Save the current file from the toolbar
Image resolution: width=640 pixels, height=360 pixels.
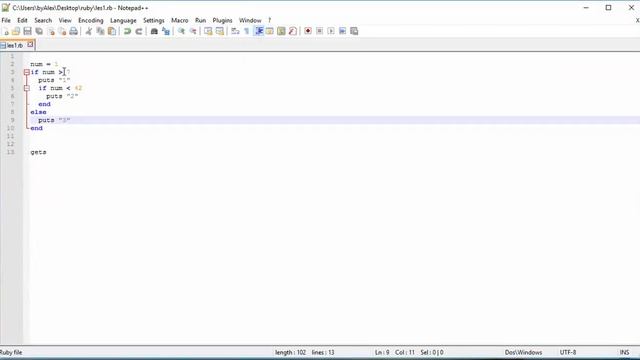27,31
